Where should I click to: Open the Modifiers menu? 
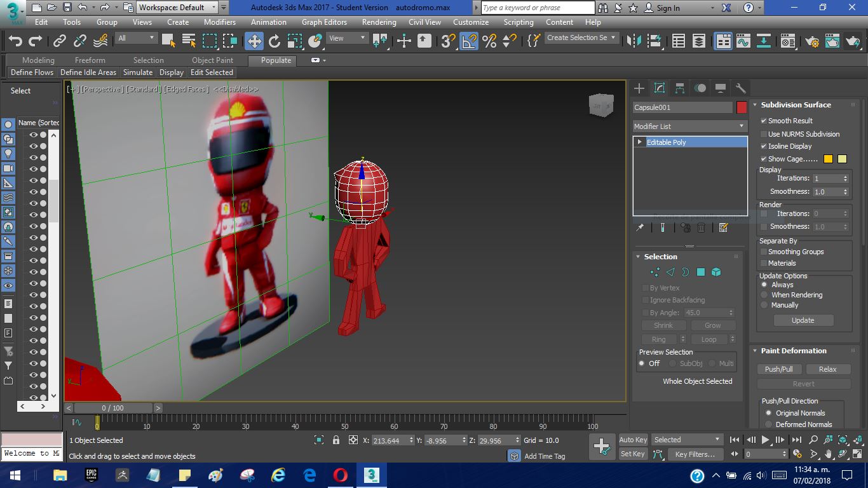coord(220,22)
